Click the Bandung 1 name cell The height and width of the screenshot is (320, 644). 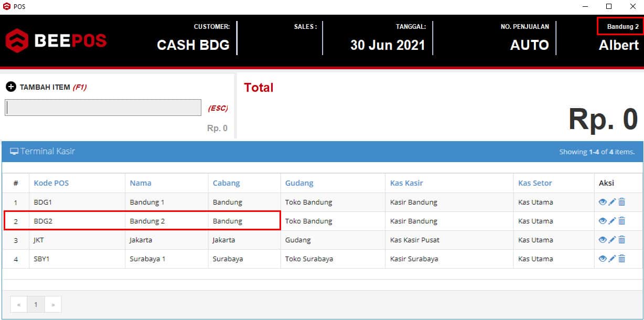(x=167, y=202)
